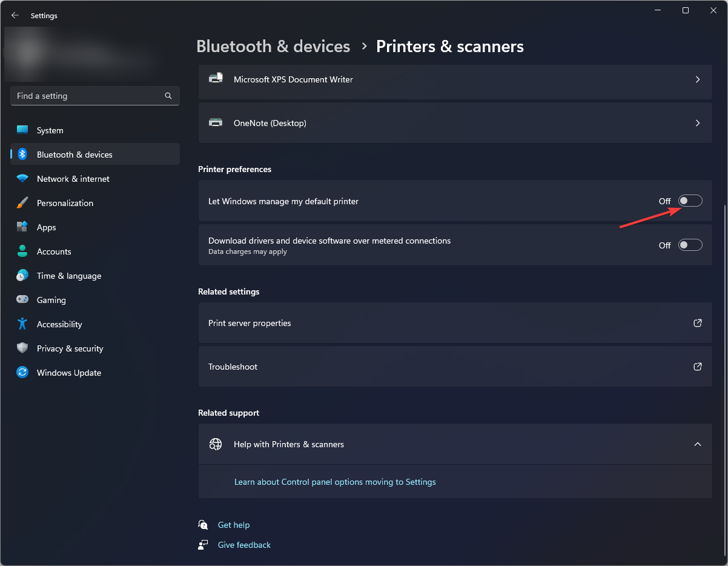Click the search magnifier icon
Screen dimensions: 728x566
pyautogui.click(x=168, y=96)
